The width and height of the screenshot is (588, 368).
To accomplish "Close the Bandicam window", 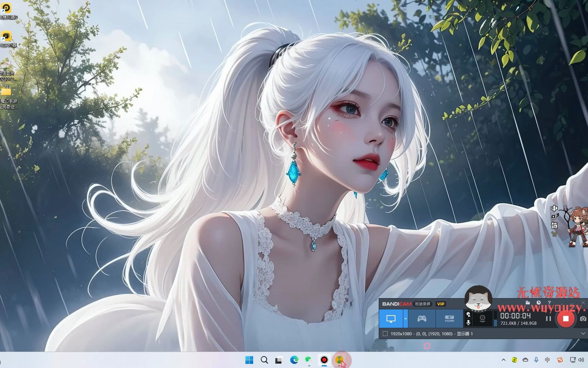I will click(583, 303).
